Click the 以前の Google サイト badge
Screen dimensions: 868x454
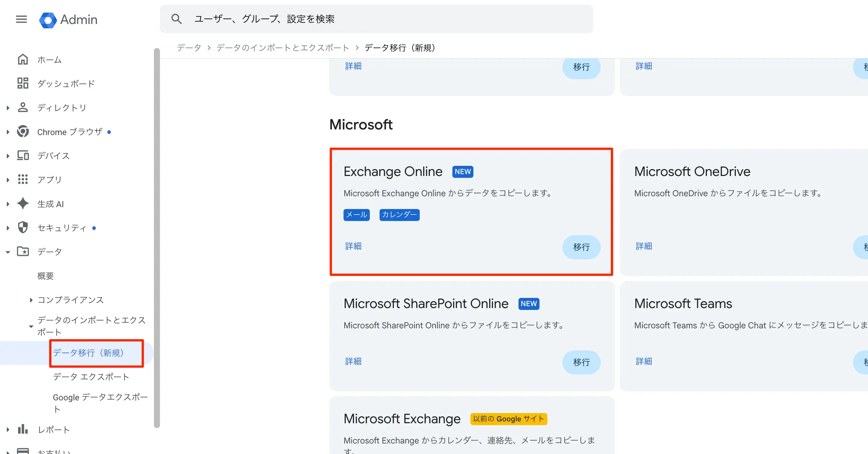click(509, 419)
